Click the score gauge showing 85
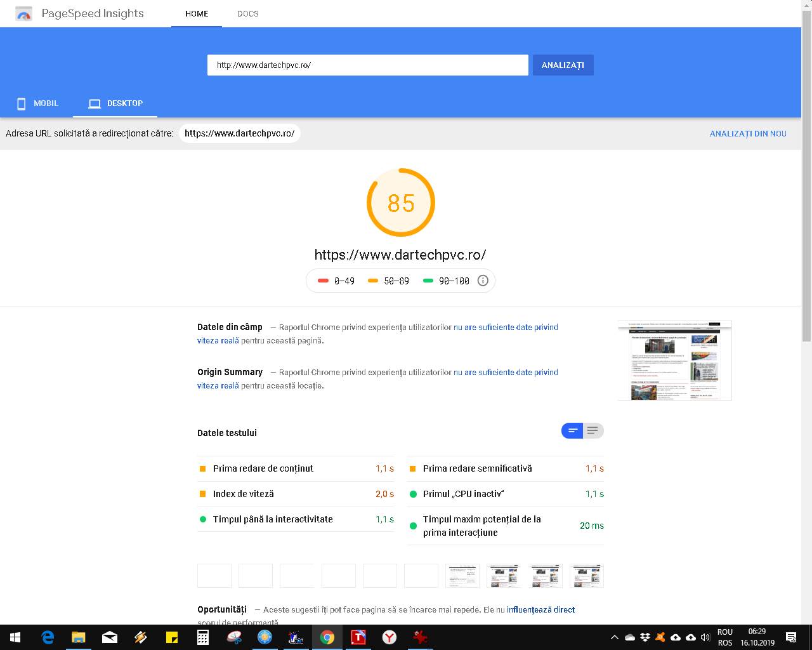This screenshot has height=650, width=812. [401, 202]
